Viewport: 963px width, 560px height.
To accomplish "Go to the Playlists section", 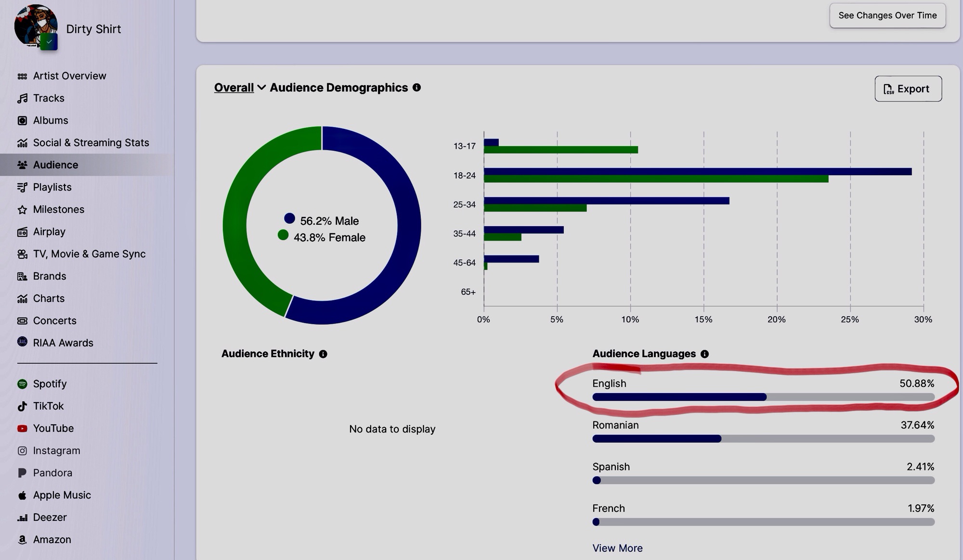I will [x=52, y=187].
